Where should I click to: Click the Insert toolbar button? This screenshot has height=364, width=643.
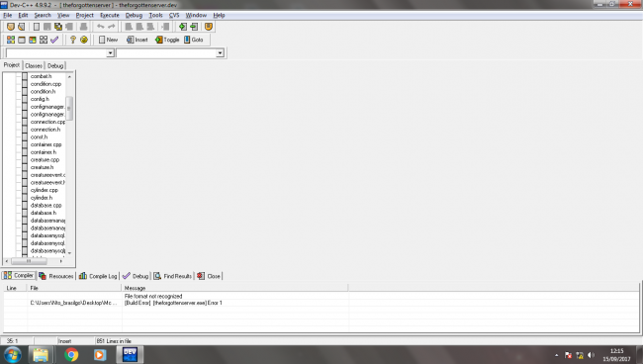click(138, 40)
